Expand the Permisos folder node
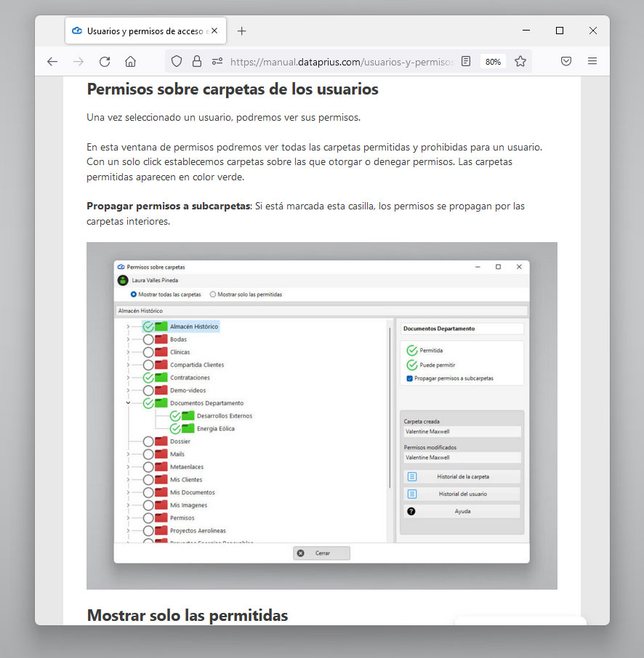The width and height of the screenshot is (644, 658). pos(128,518)
